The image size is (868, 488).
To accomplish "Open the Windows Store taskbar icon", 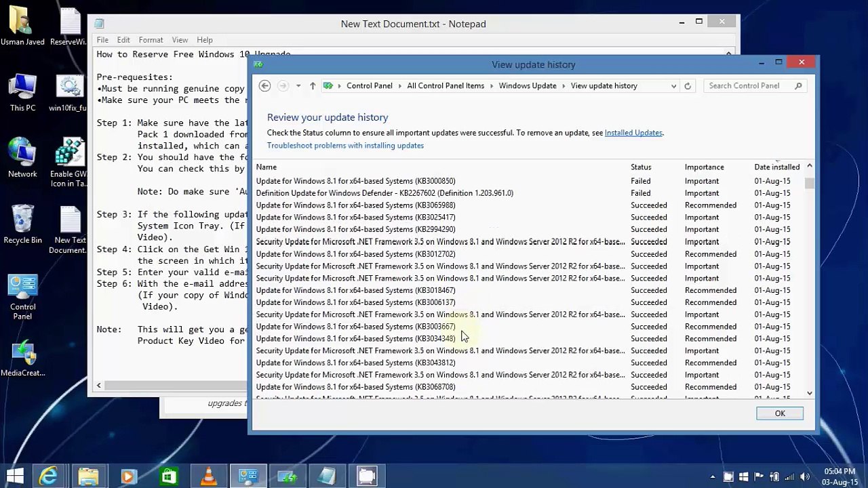I will [168, 476].
